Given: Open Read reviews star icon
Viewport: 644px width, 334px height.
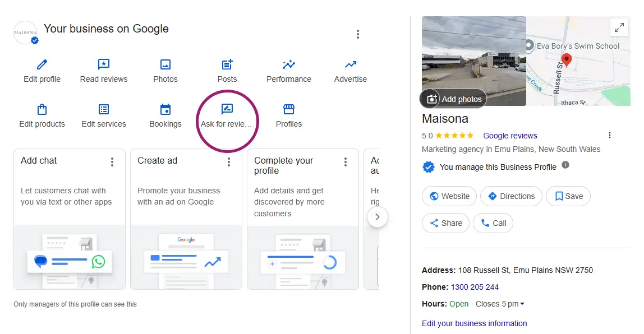Looking at the screenshot, I should click(103, 64).
